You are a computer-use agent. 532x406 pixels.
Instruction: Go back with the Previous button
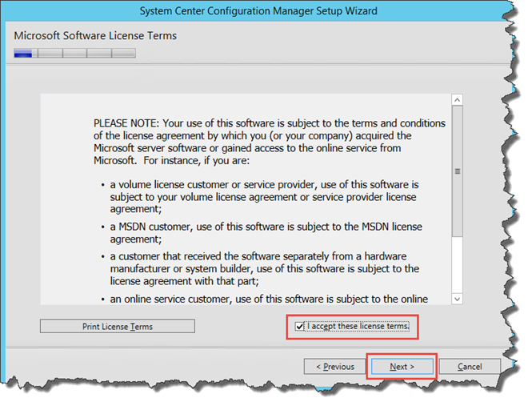point(335,367)
